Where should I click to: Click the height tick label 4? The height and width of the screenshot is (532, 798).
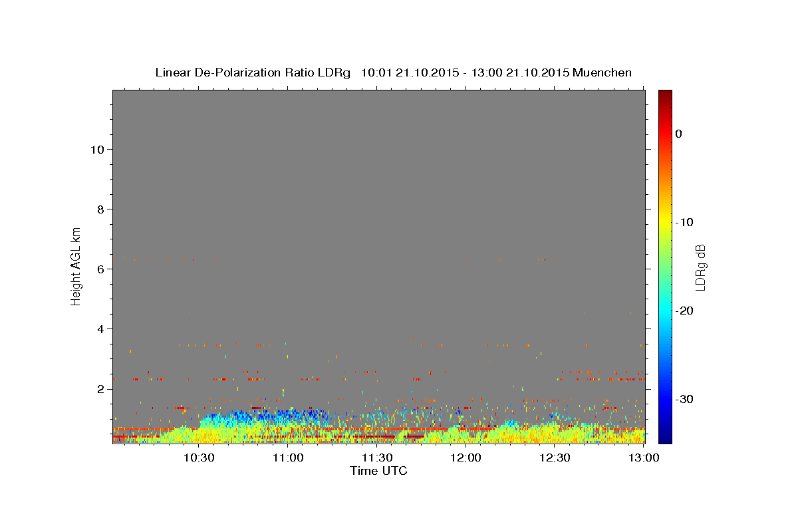pos(100,329)
